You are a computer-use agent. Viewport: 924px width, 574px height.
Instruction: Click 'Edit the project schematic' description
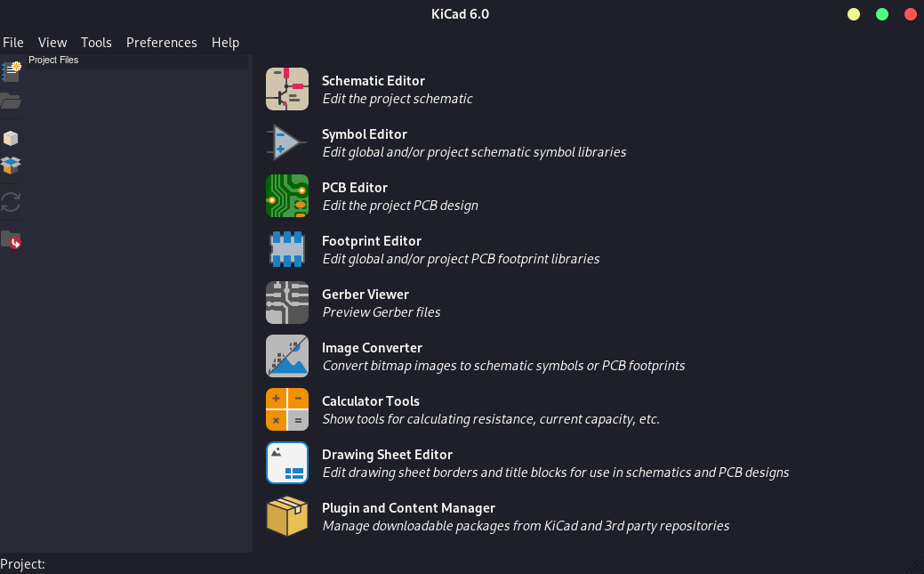(x=398, y=99)
